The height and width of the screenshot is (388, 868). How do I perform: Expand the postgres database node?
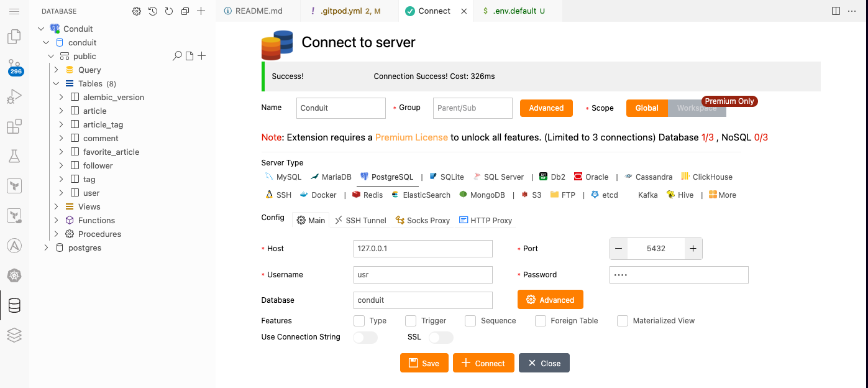pyautogui.click(x=46, y=247)
